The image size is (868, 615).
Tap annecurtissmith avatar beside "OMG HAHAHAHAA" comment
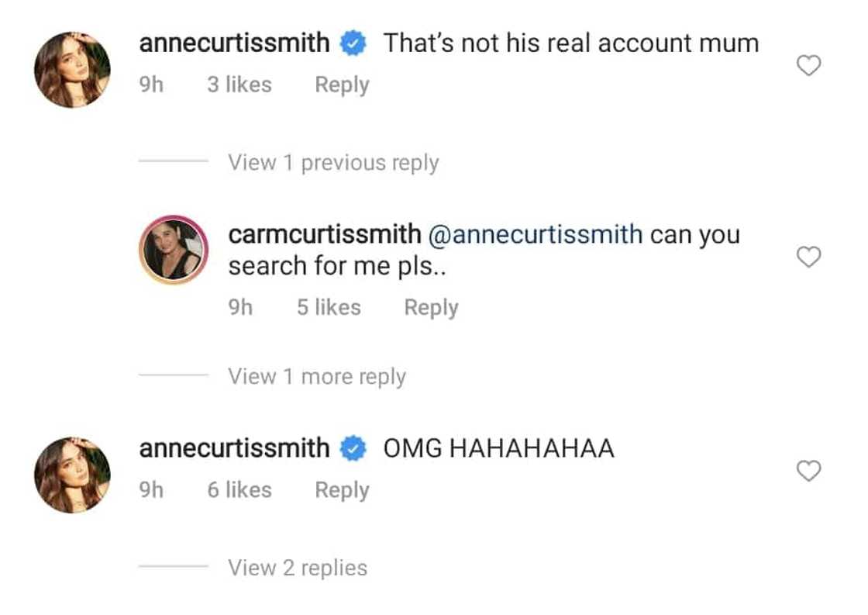72,475
